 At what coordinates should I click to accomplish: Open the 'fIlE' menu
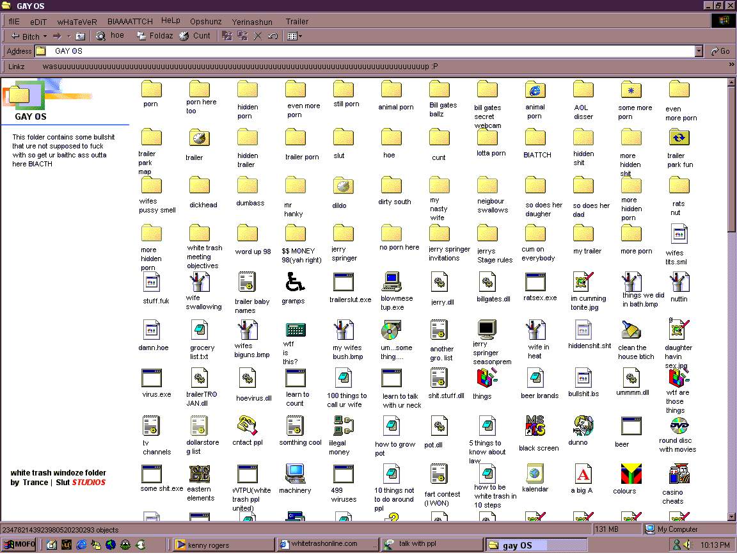(x=14, y=22)
